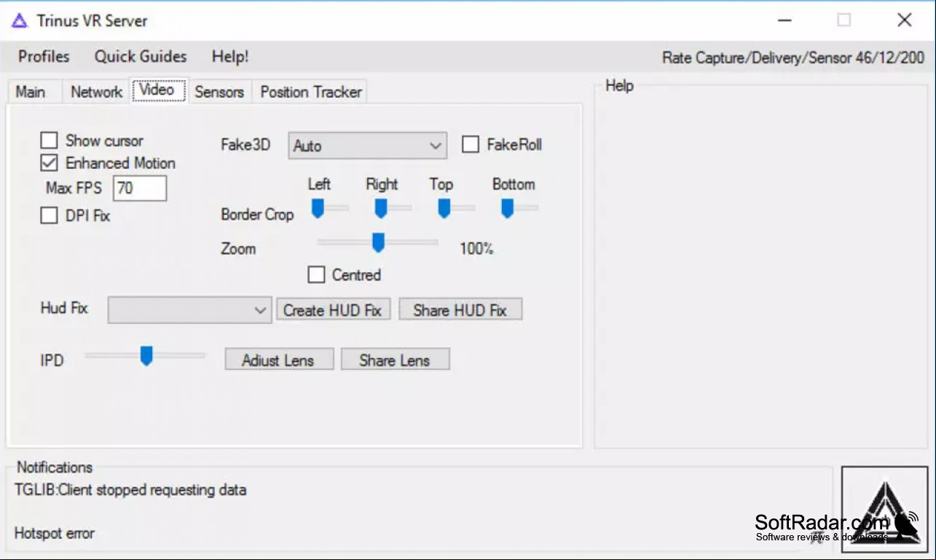Expand the Hud Fix combo box
Image resolution: width=936 pixels, height=560 pixels.
pyautogui.click(x=189, y=309)
